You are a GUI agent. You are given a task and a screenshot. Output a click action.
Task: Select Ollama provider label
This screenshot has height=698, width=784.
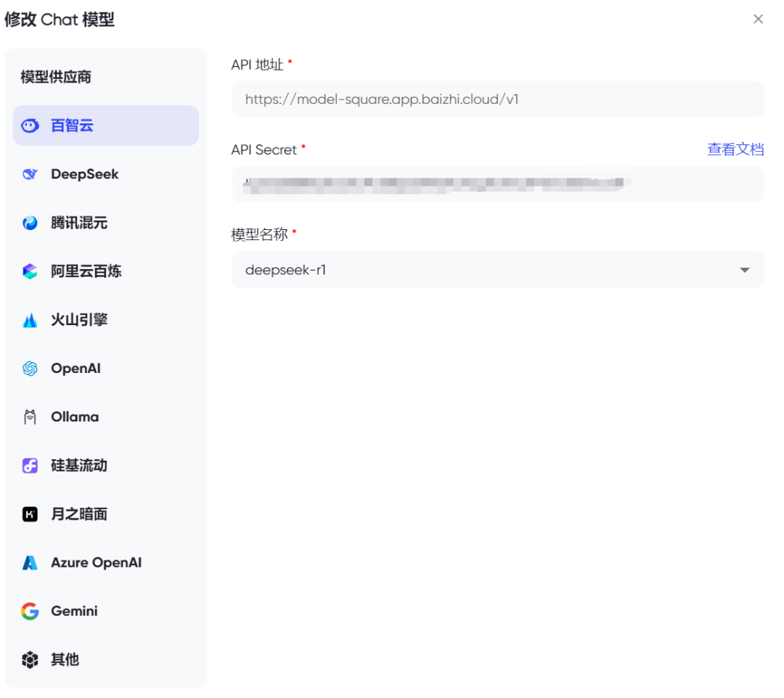(x=75, y=417)
